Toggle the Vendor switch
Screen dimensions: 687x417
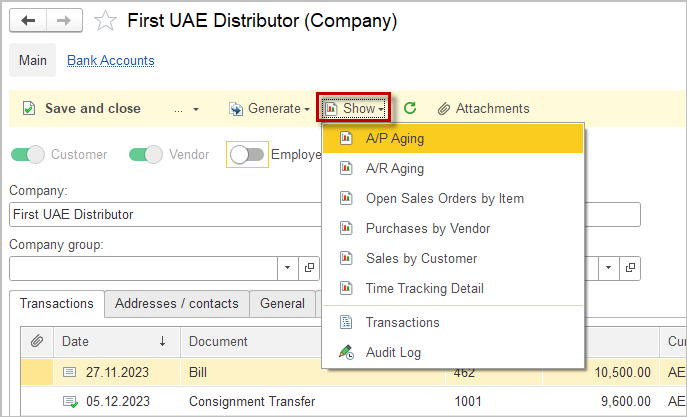pyautogui.click(x=146, y=154)
